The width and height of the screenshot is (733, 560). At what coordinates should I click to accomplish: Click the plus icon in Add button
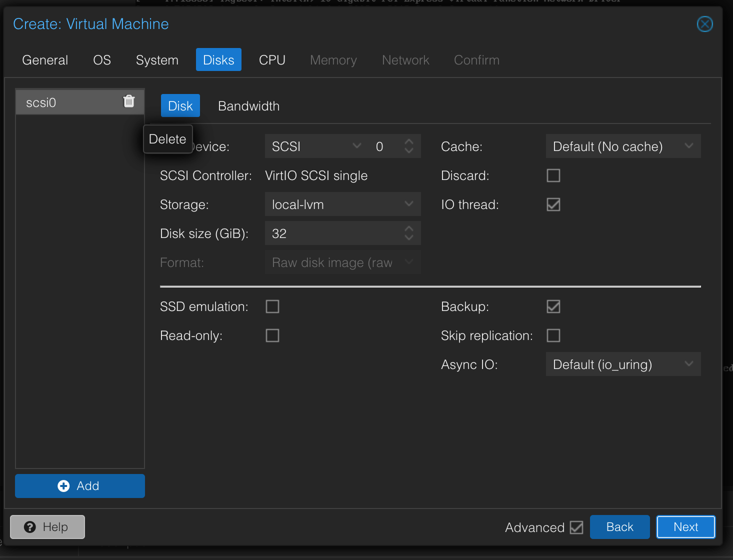pyautogui.click(x=63, y=486)
